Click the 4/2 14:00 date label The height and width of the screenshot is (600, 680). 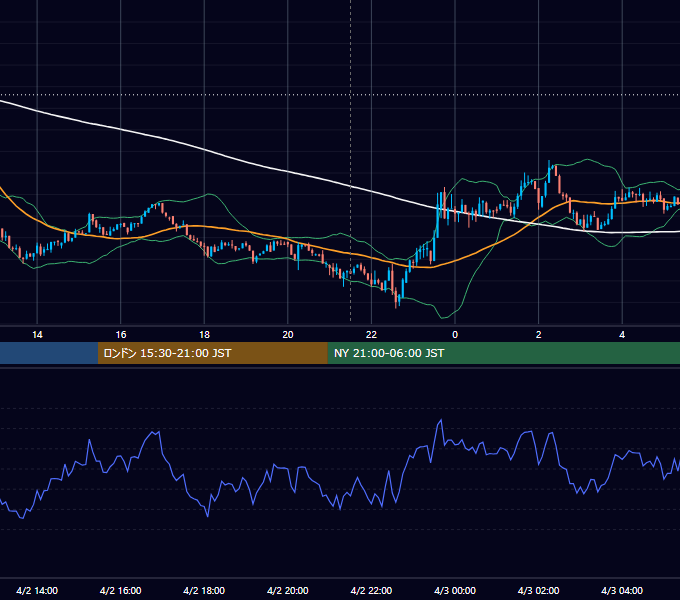[37, 590]
